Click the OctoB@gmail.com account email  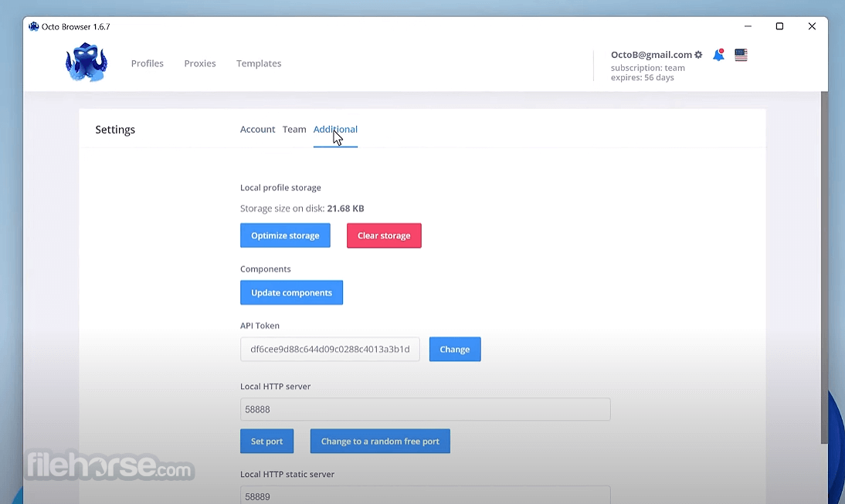[651, 54]
